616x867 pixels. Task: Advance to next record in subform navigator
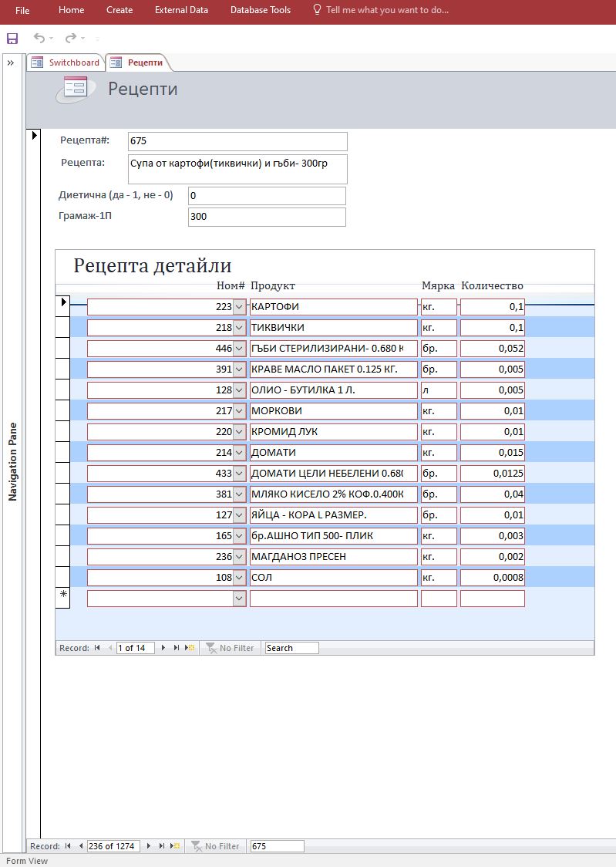pyautogui.click(x=163, y=648)
